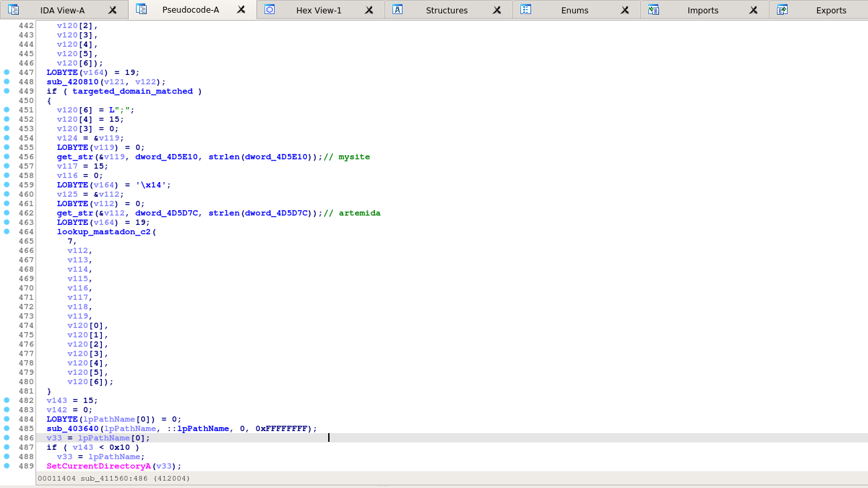
Task: Click the Enums tab icon
Action: tap(526, 9)
